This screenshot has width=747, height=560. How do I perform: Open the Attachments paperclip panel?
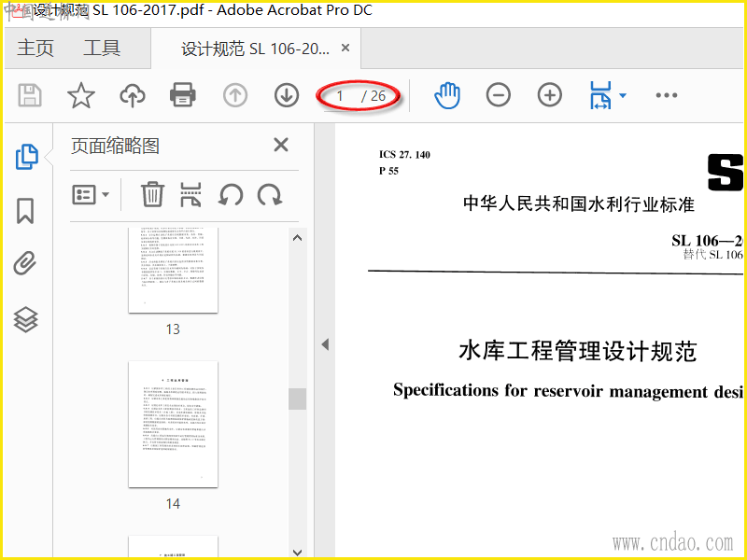pos(25,263)
